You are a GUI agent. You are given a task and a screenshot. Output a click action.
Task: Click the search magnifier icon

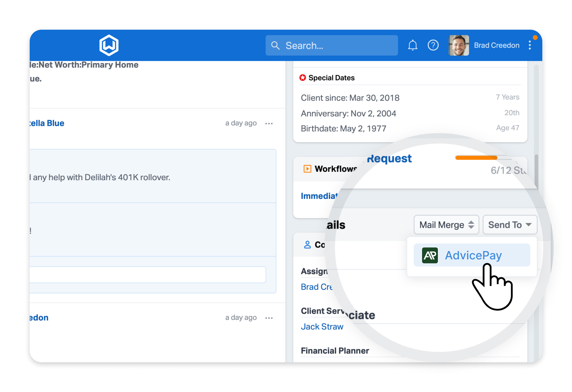[x=275, y=46]
